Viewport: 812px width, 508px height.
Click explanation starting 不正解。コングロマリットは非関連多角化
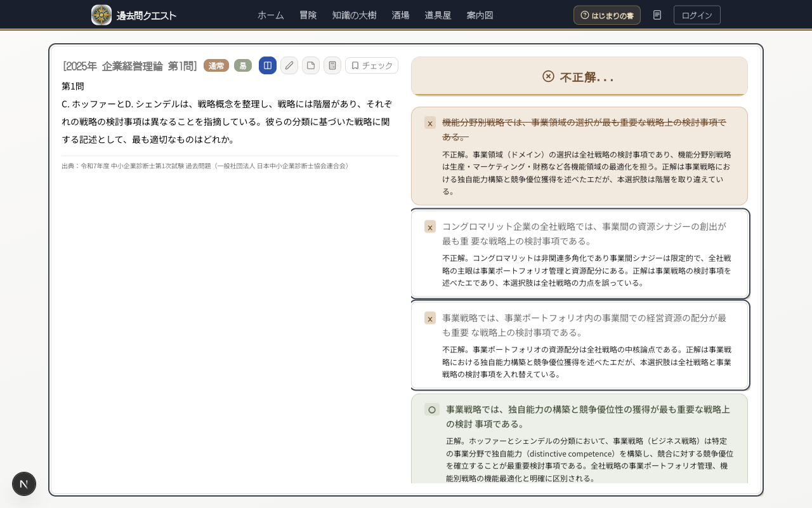[x=587, y=271]
